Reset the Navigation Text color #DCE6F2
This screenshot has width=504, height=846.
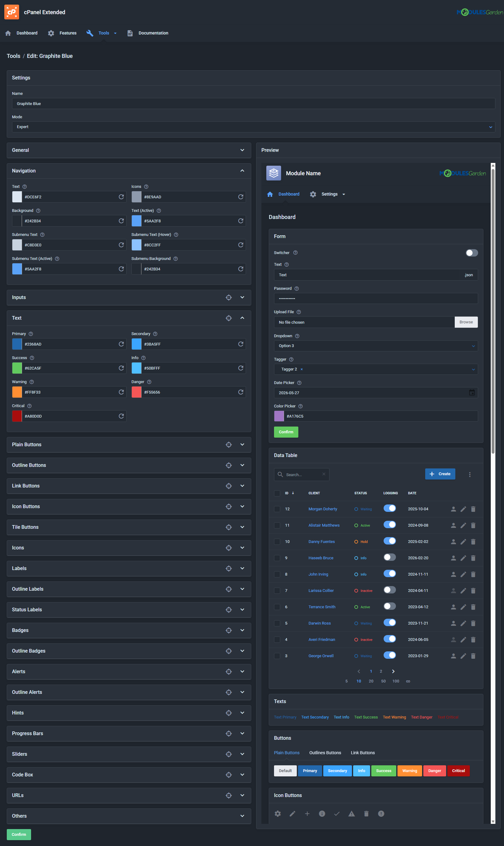coord(121,197)
